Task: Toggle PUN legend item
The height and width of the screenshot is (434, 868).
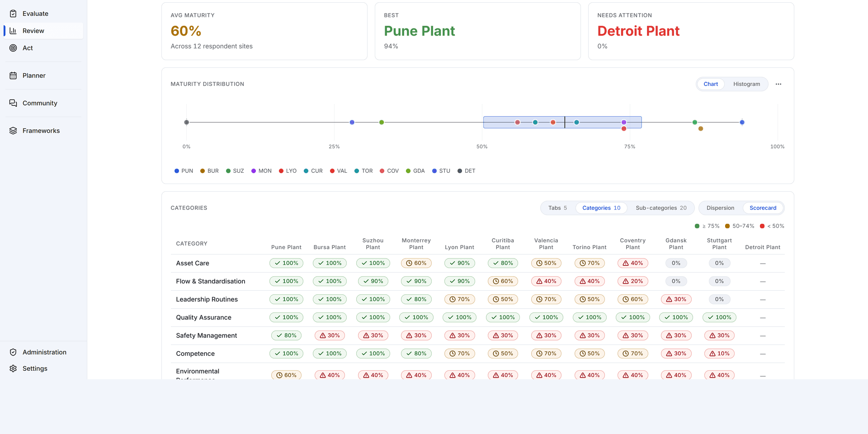Action: pyautogui.click(x=184, y=171)
